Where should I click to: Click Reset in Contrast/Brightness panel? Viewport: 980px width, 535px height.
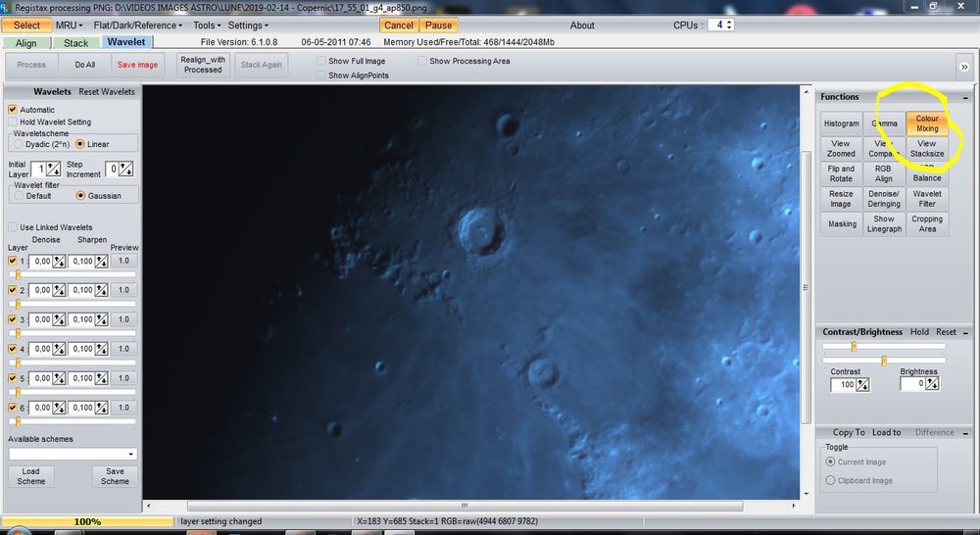pyautogui.click(x=946, y=332)
